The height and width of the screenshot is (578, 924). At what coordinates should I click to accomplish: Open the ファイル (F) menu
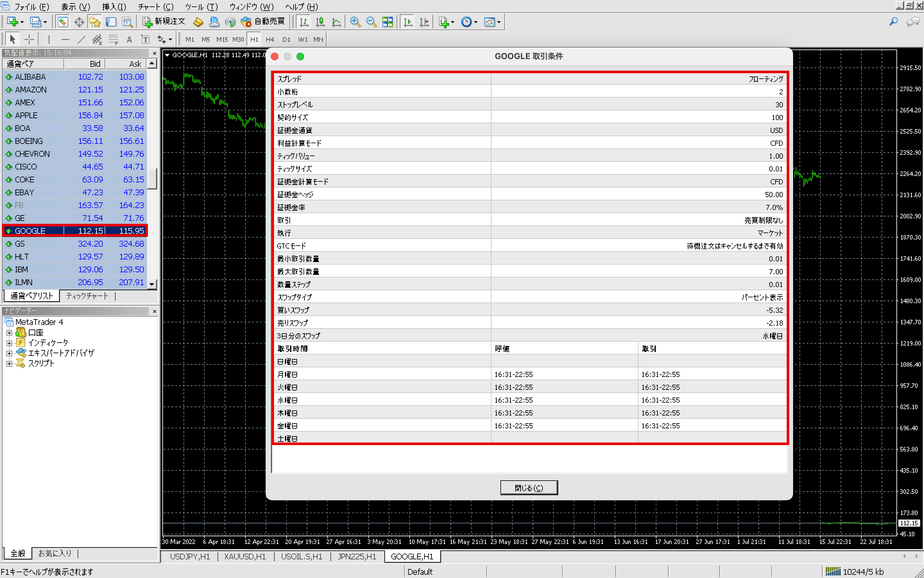(32, 7)
